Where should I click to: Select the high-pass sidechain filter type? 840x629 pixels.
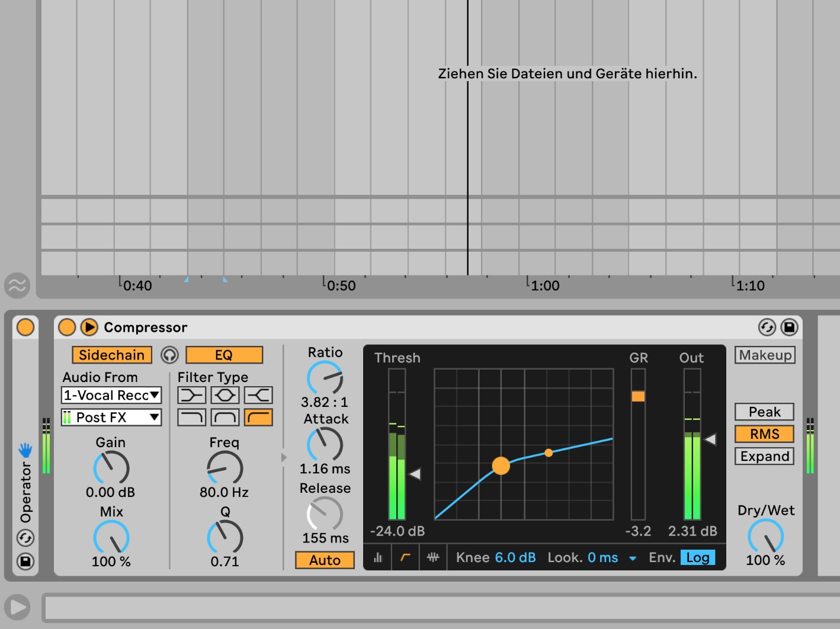(x=258, y=418)
